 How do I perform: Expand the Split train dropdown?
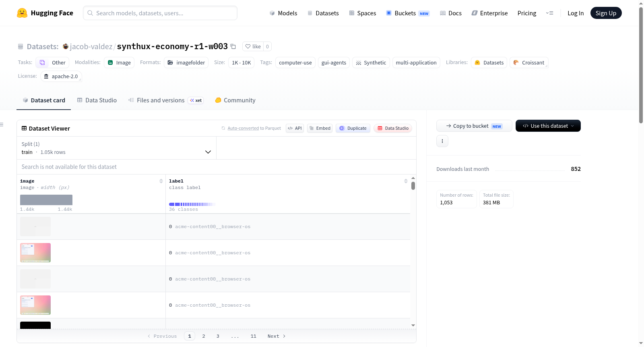click(x=116, y=148)
